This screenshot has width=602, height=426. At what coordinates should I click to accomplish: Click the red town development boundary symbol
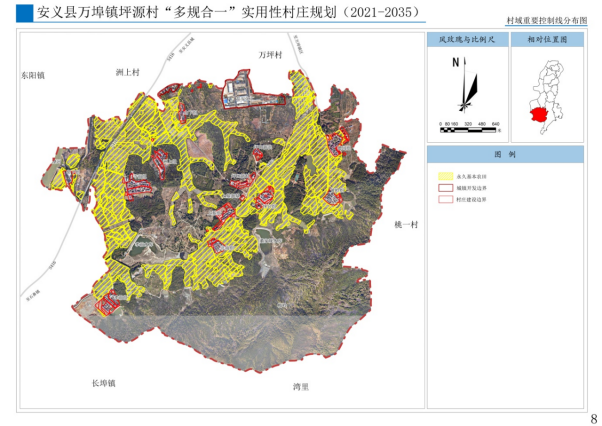coord(446,187)
